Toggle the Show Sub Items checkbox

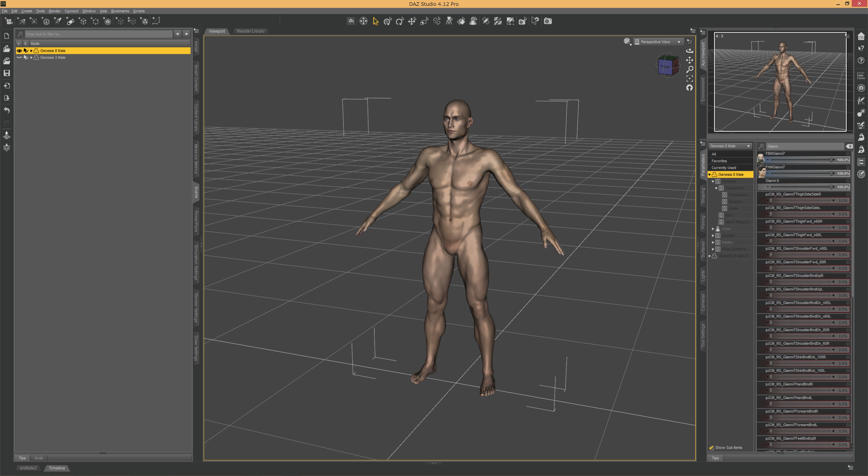click(711, 448)
